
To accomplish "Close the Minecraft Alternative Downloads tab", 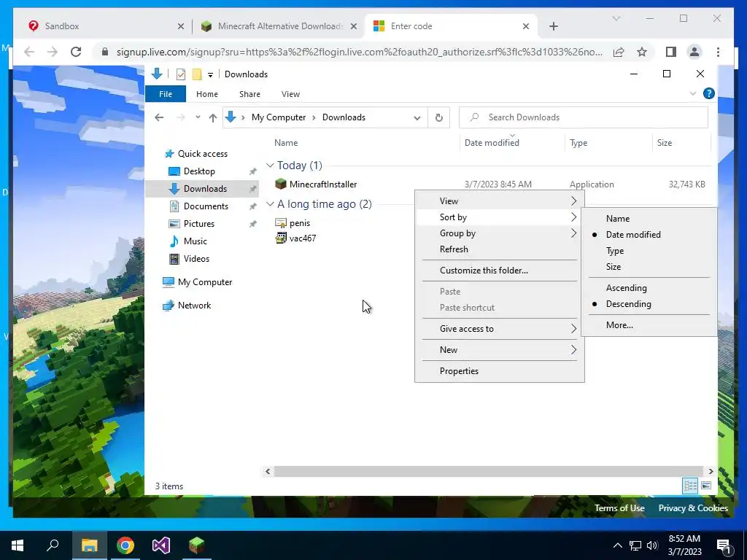I will [354, 26].
